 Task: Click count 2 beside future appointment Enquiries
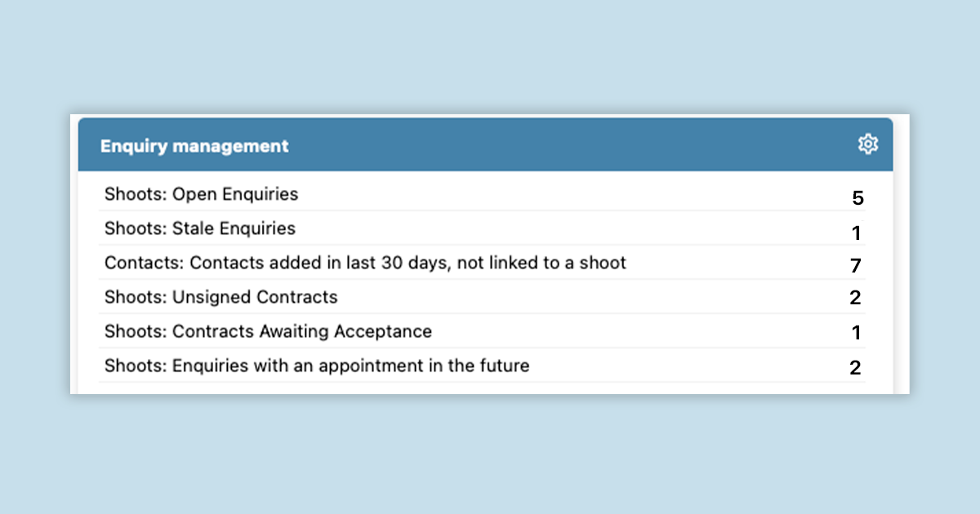(x=855, y=368)
